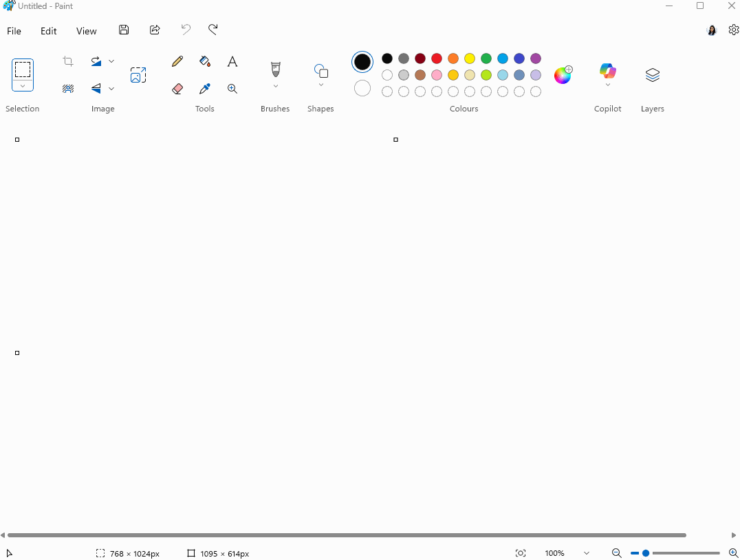The width and height of the screenshot is (740, 560).
Task: Select Colour 2 white secondary circle
Action: click(x=362, y=89)
